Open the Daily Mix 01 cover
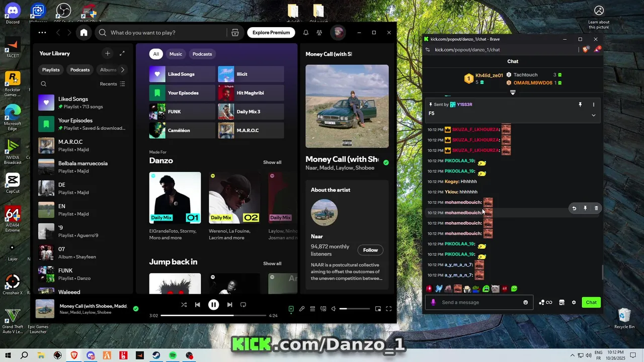 (x=175, y=198)
